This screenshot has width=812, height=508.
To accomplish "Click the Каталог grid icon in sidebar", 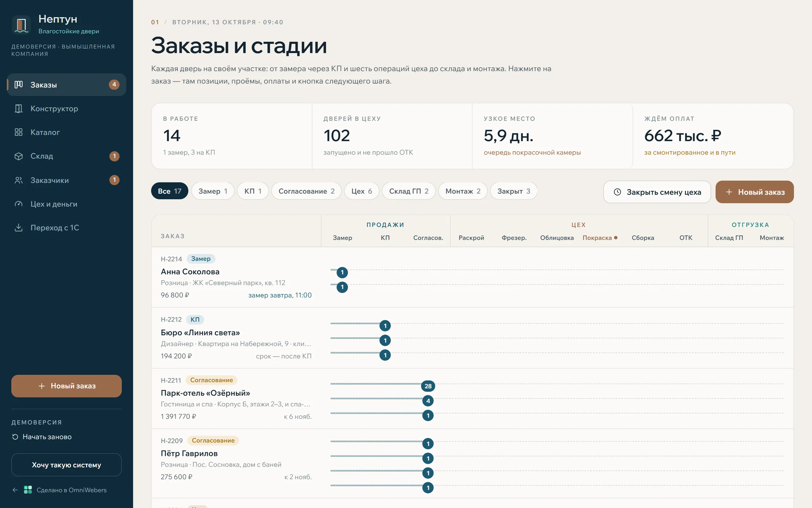I will tap(19, 132).
